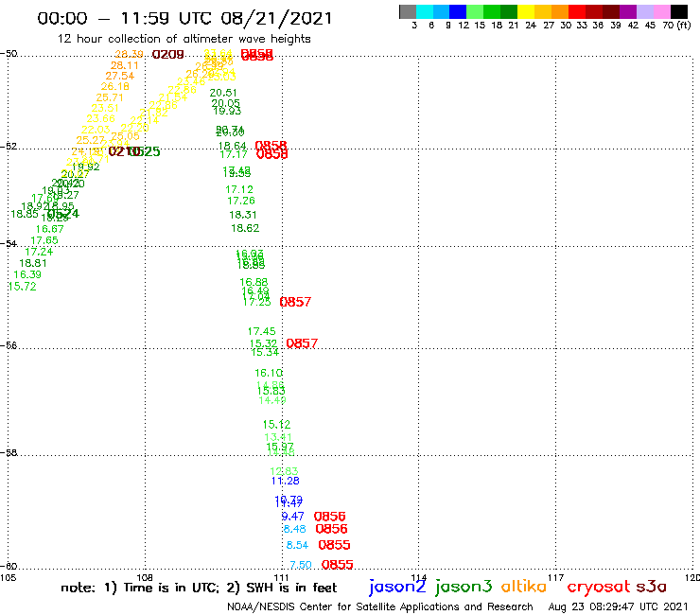
Task: Select the pink legend swatch
Action: (661, 11)
